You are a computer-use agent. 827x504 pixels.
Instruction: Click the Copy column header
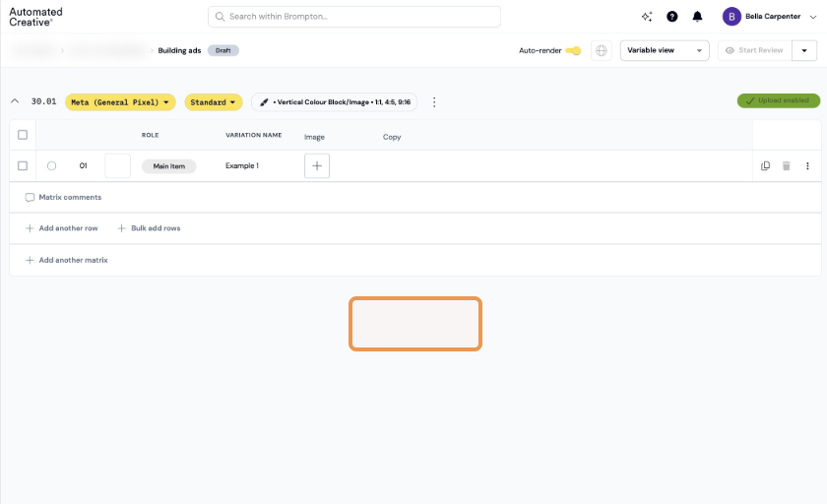[x=392, y=137]
